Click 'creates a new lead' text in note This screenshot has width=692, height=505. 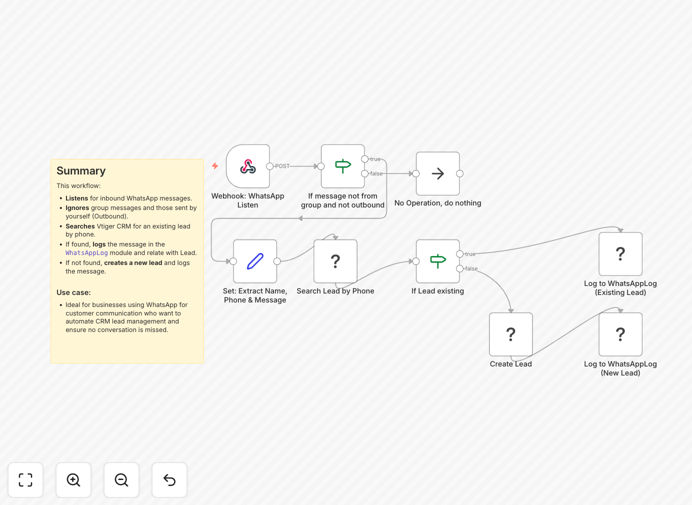click(133, 263)
